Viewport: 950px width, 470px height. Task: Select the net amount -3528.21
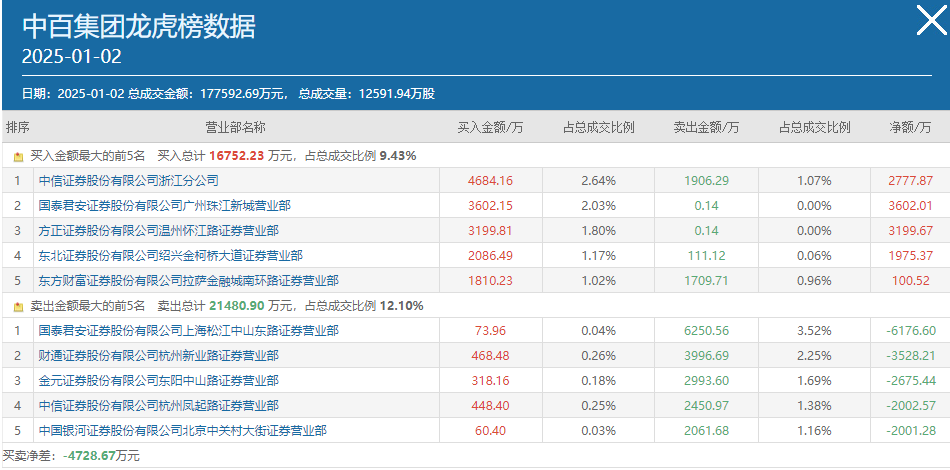910,356
